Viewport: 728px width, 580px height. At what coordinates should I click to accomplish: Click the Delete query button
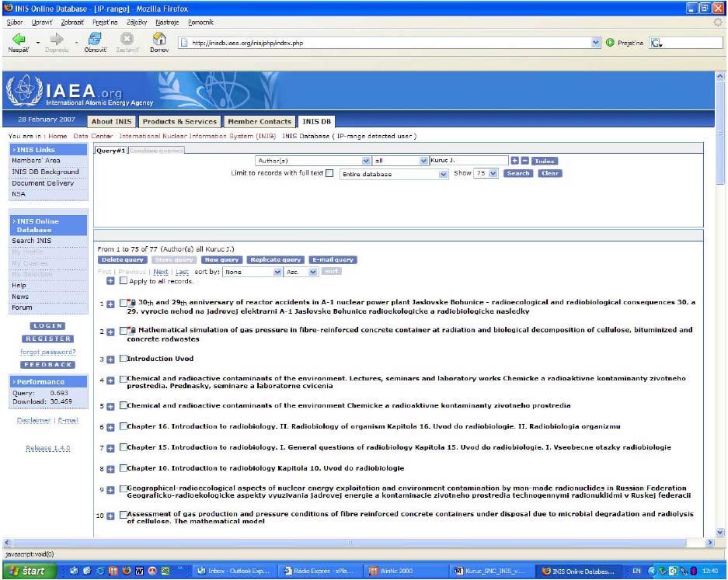[x=123, y=260]
